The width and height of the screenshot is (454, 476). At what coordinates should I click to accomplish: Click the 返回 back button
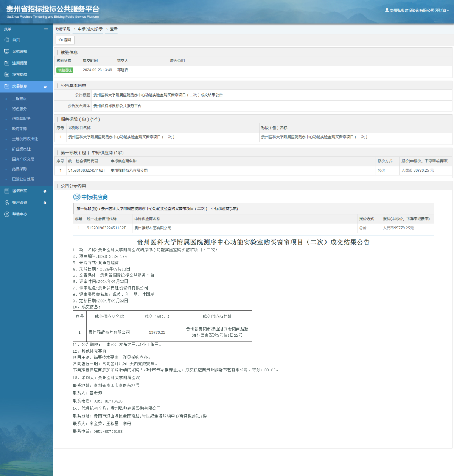tap(65, 40)
